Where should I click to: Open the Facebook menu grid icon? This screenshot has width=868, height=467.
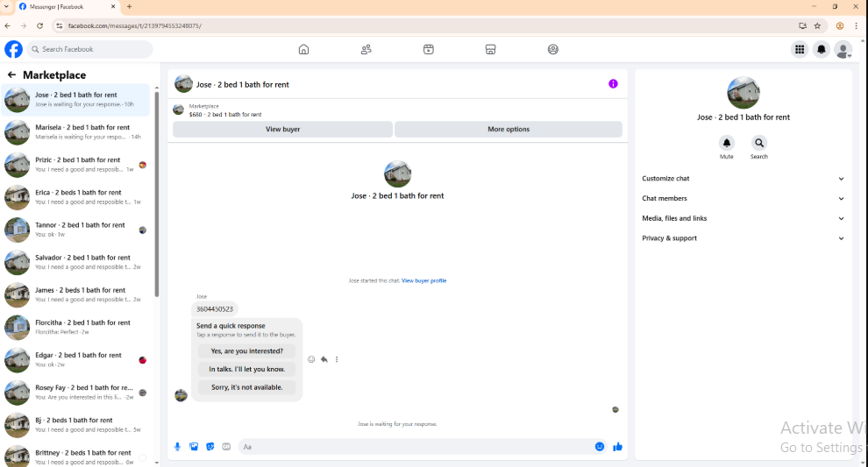click(800, 49)
